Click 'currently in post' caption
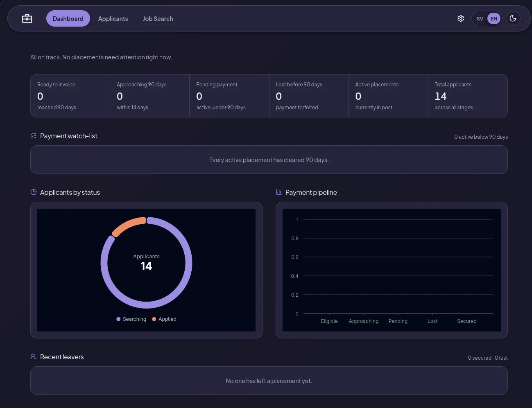This screenshot has height=408, width=532. [x=374, y=107]
